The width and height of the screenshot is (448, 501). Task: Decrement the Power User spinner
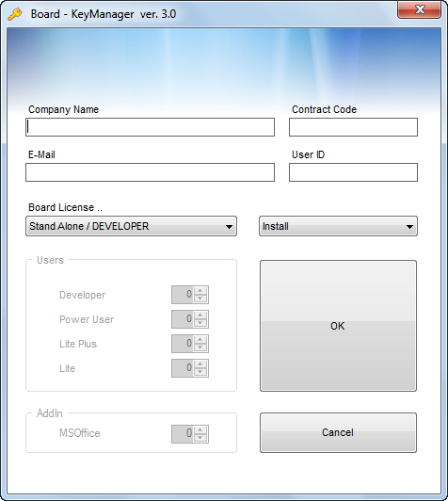(200, 323)
